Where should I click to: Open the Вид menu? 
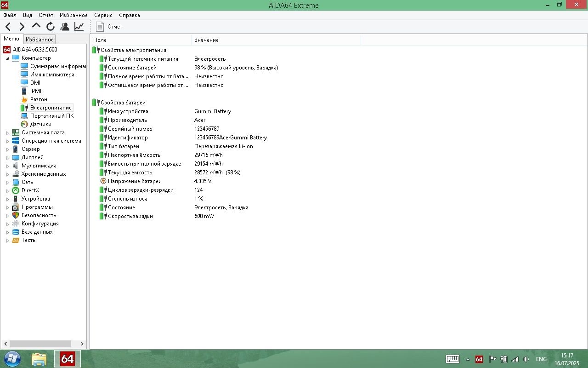pyautogui.click(x=28, y=15)
